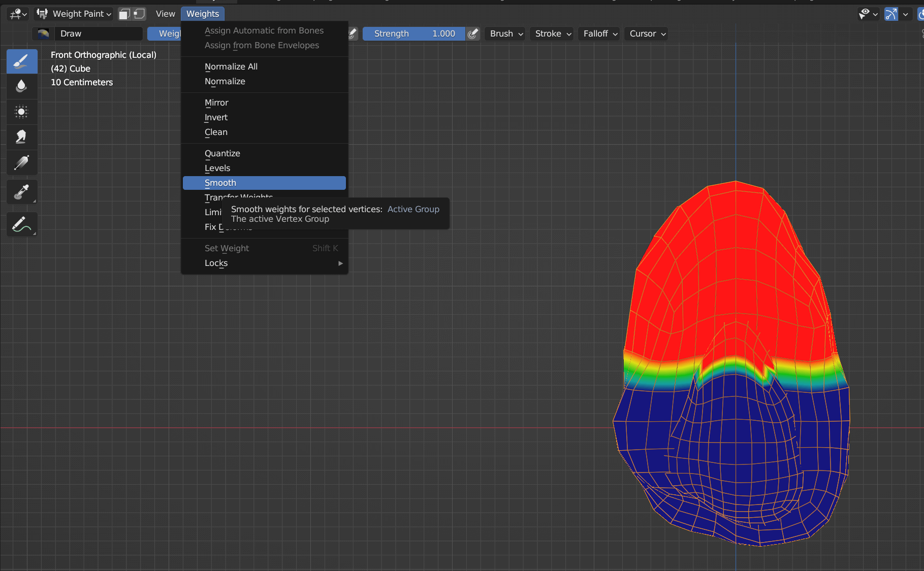Choose Quantize in Weights menu

pos(264,153)
